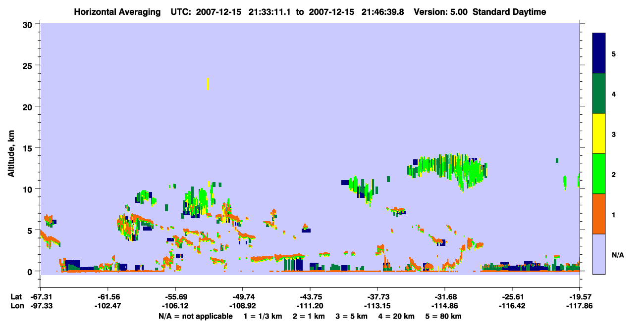Click latitude value '-25.61'
644x330 pixels.
pyautogui.click(x=512, y=297)
